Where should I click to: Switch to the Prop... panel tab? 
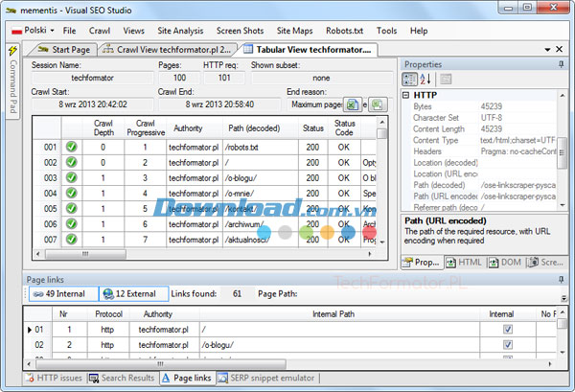tap(422, 263)
